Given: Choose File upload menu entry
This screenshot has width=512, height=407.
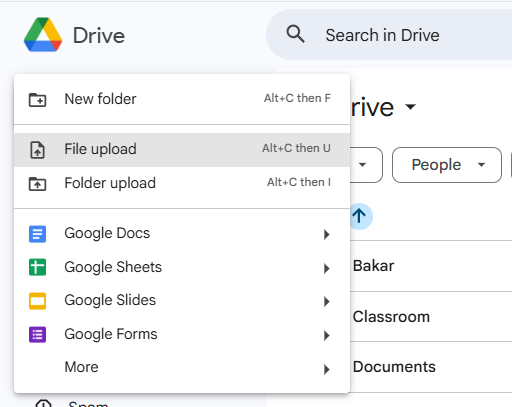Looking at the screenshot, I should tap(182, 150).
